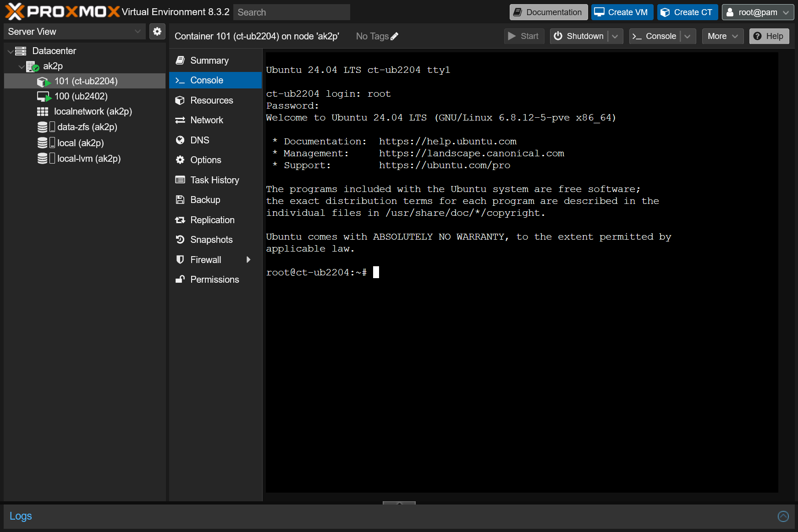
Task: Select the Console tab in side menu
Action: (215, 80)
